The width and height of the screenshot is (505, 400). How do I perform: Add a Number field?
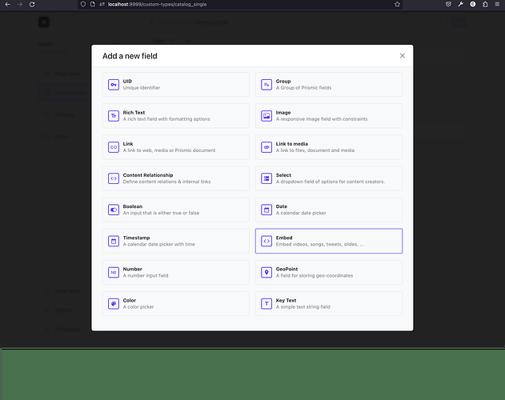176,272
